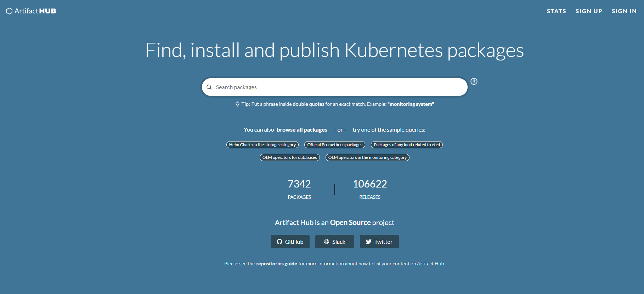
Task: Open the repositories guide link
Action: (x=276, y=264)
